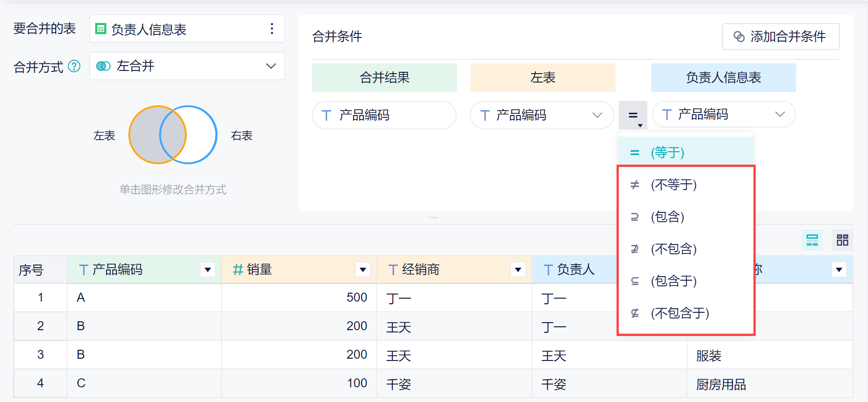Click the 添加合并条件 button
This screenshot has height=402, width=868.
781,37
